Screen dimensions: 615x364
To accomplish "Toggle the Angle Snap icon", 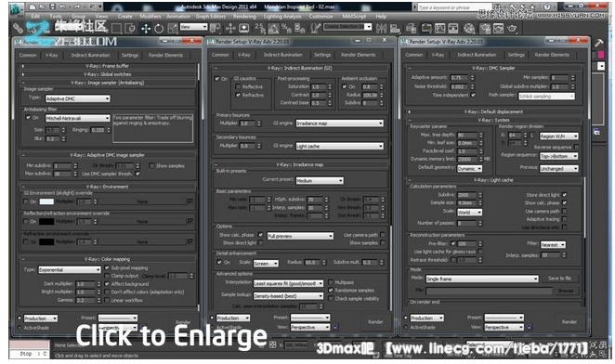I will [273, 28].
